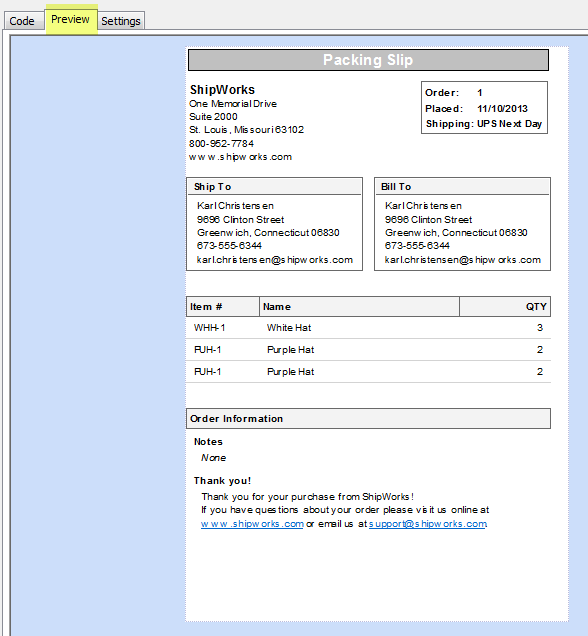Click the Thank you! heading
588x636 pixels.
click(222, 481)
